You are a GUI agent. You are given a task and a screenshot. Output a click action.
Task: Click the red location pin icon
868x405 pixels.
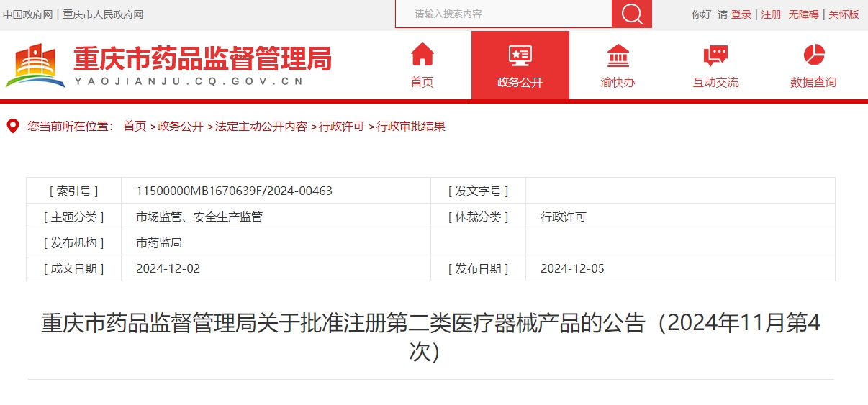12,127
